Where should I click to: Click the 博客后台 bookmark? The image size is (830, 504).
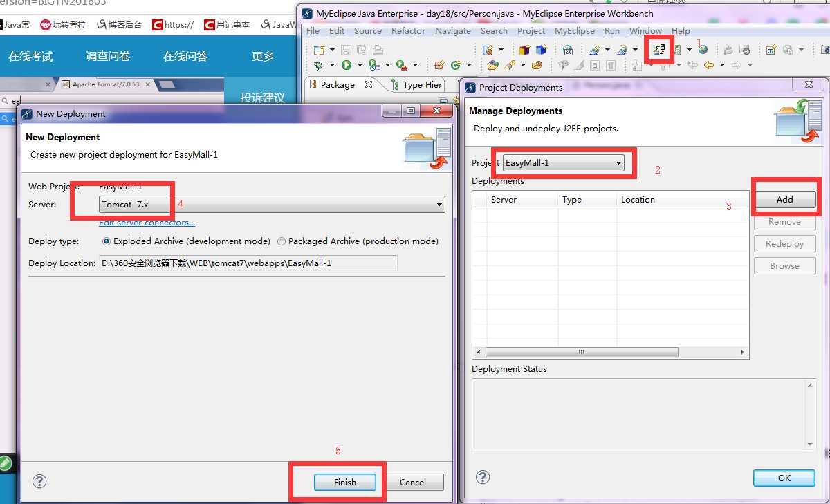pyautogui.click(x=119, y=25)
